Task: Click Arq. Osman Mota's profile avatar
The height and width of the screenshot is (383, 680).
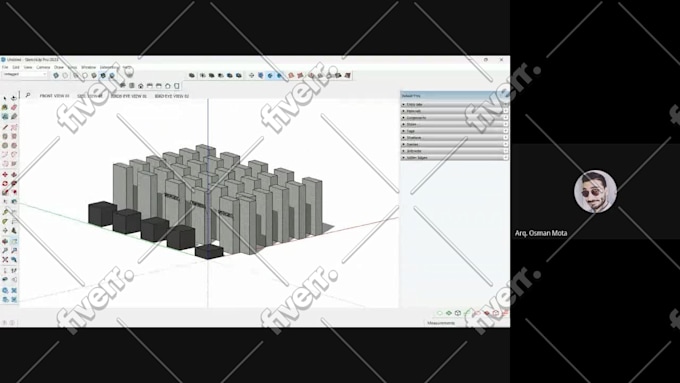Action: pos(595,191)
